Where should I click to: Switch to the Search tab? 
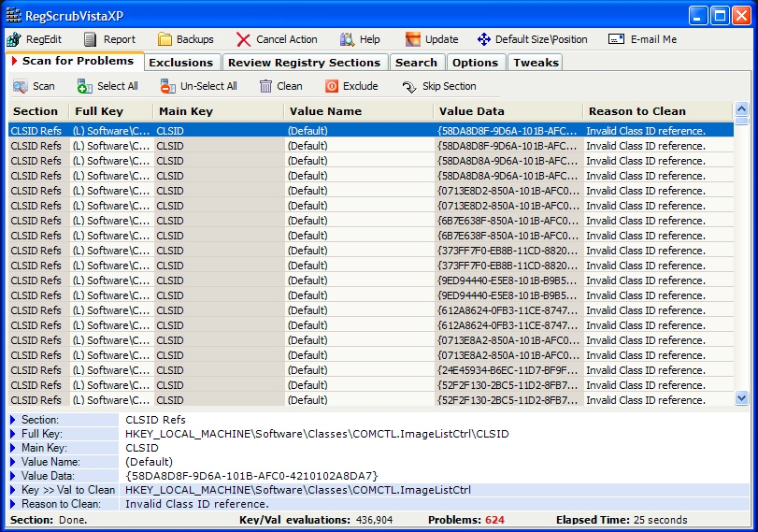416,63
